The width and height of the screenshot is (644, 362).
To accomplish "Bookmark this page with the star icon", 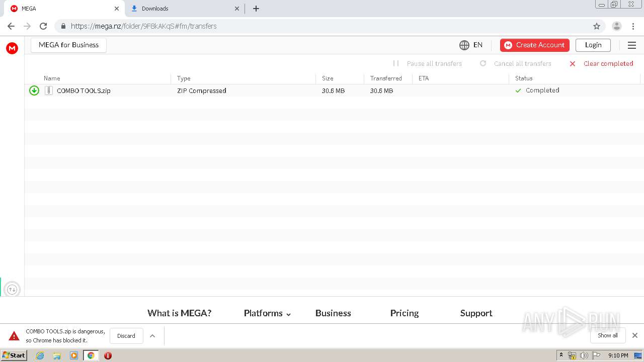I will 597,26.
